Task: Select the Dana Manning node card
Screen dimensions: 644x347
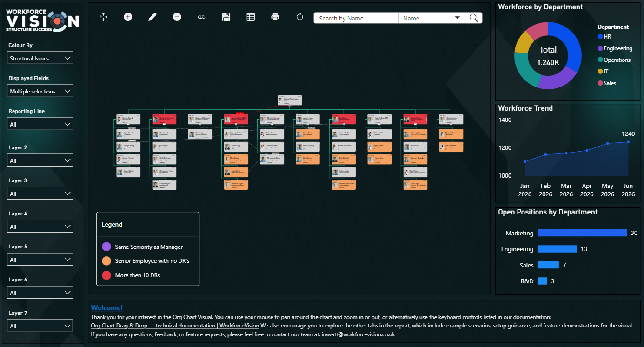Action: click(307, 147)
